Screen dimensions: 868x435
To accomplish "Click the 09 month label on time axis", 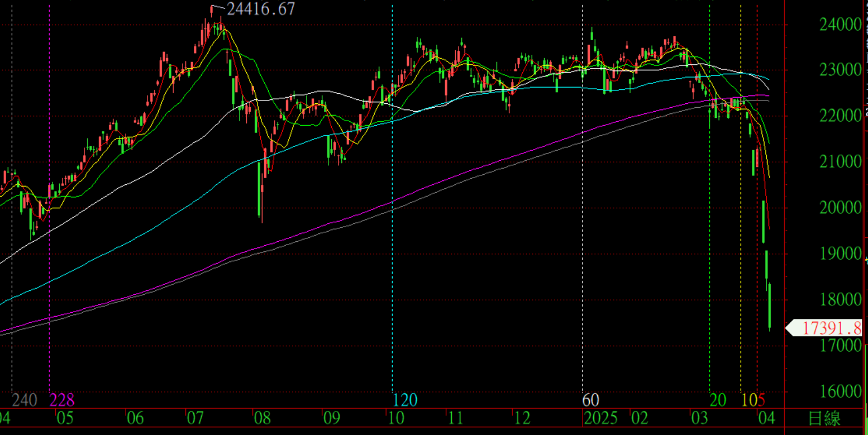I will (x=331, y=418).
